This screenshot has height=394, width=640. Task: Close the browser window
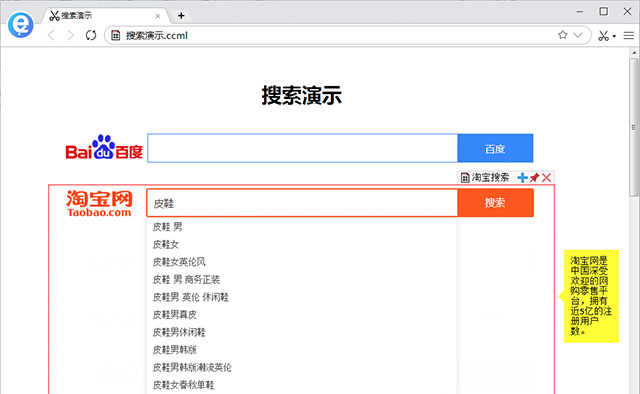click(627, 11)
